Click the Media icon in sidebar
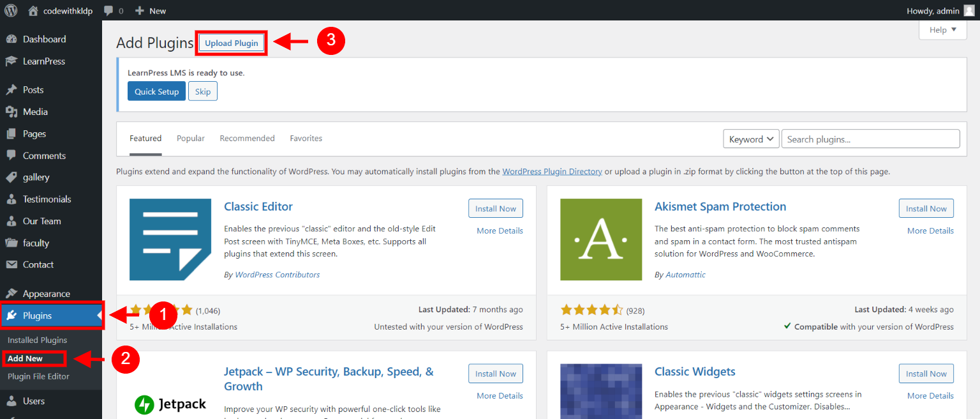Screen dimensions: 980x419 11,112
